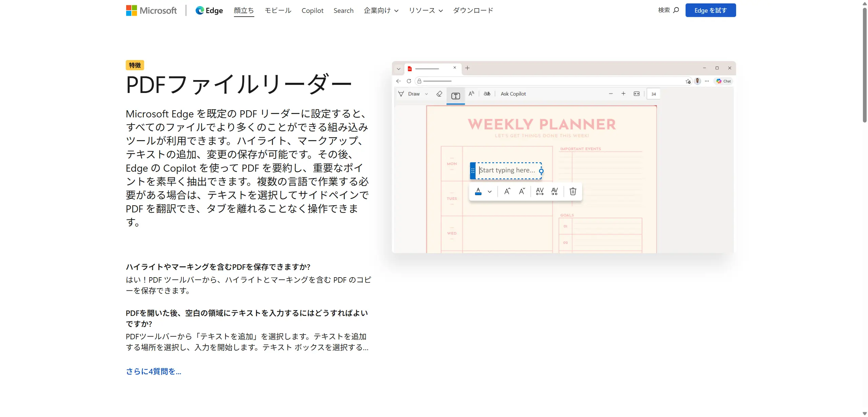Click the delete text box trash icon

pyautogui.click(x=573, y=191)
